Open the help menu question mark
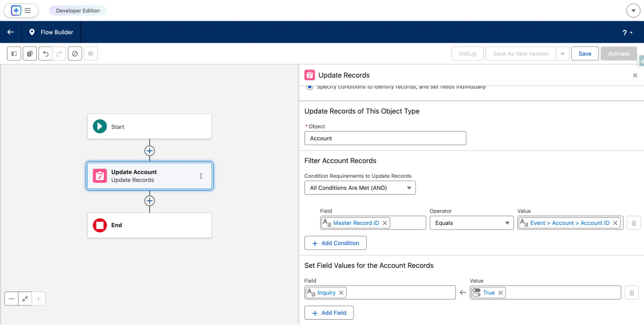Viewport: 644px width, 325px height. click(627, 33)
